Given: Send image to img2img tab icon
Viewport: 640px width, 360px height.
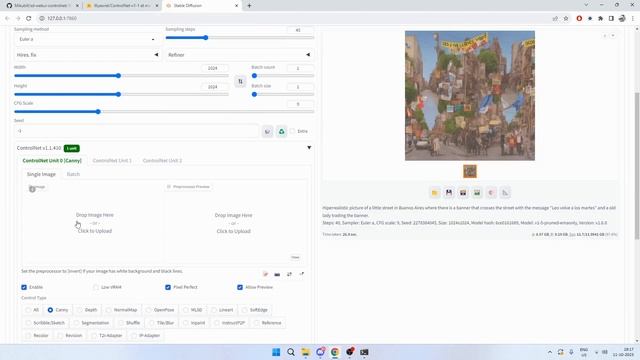Looking at the screenshot, I should click(x=477, y=193).
